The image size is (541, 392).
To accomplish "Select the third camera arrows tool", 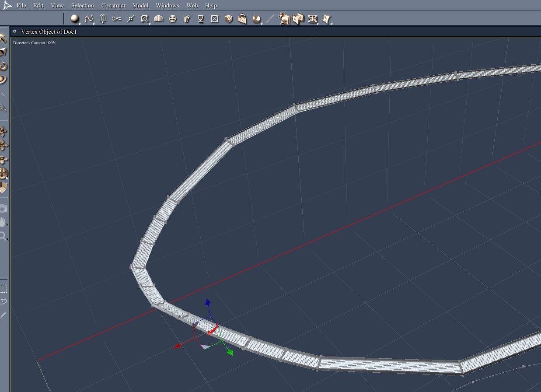I will point(4,160).
